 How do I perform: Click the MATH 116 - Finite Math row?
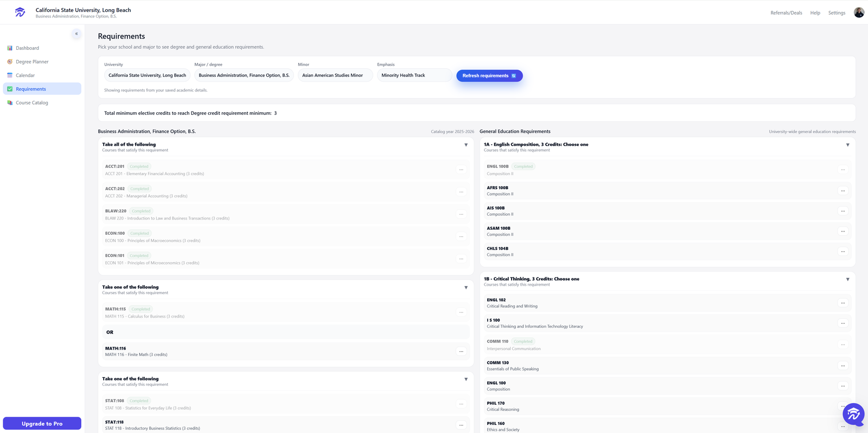click(286, 351)
